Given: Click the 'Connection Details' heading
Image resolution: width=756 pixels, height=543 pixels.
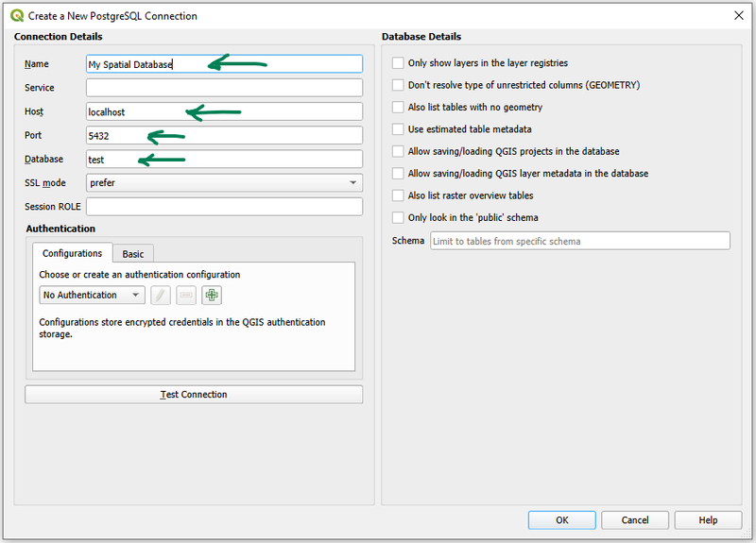Looking at the screenshot, I should 59,37.
